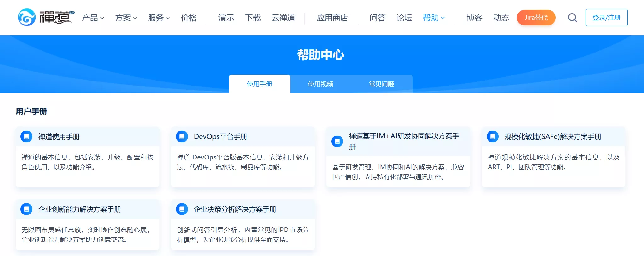This screenshot has width=644, height=256.
Task: Expand the 帮助 dropdown menu
Action: tap(434, 18)
